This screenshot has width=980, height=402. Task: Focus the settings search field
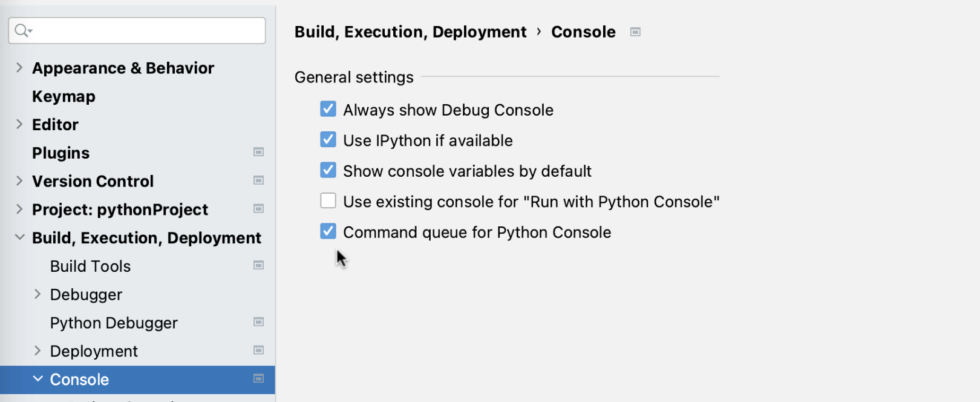145,30
